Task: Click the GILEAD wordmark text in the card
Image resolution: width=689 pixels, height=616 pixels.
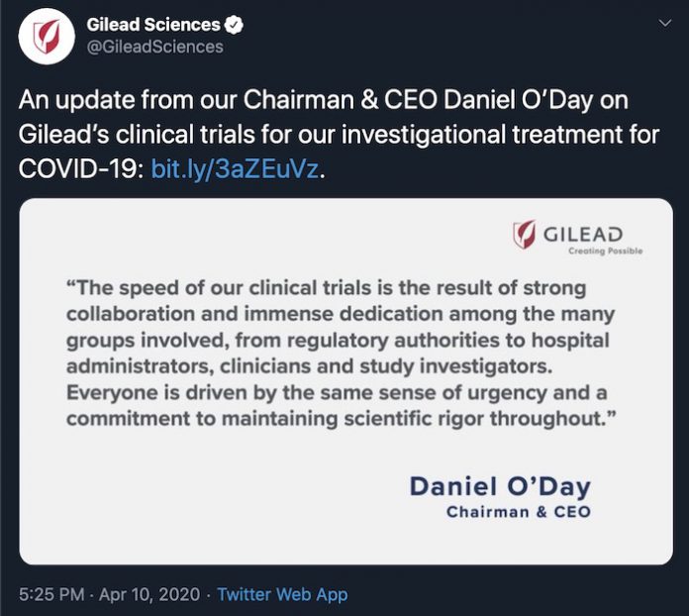Action: coord(583,235)
